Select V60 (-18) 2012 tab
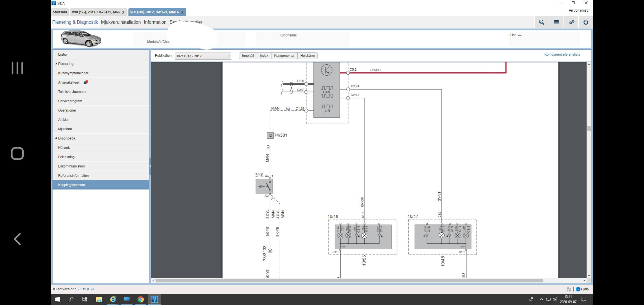 pyautogui.click(x=154, y=12)
